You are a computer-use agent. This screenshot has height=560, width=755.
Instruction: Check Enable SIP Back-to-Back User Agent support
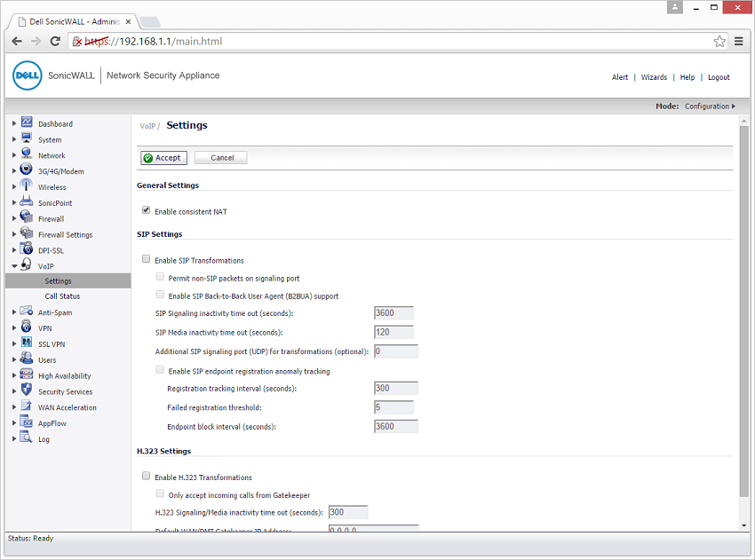pos(160,295)
